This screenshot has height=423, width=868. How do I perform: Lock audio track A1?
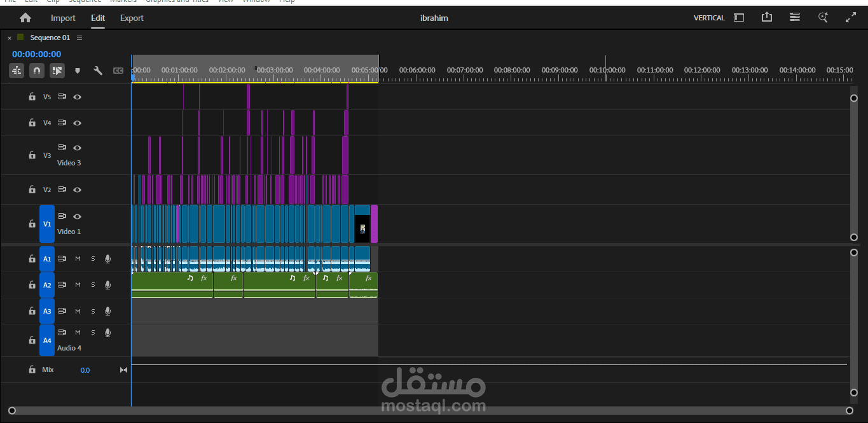[x=32, y=259]
